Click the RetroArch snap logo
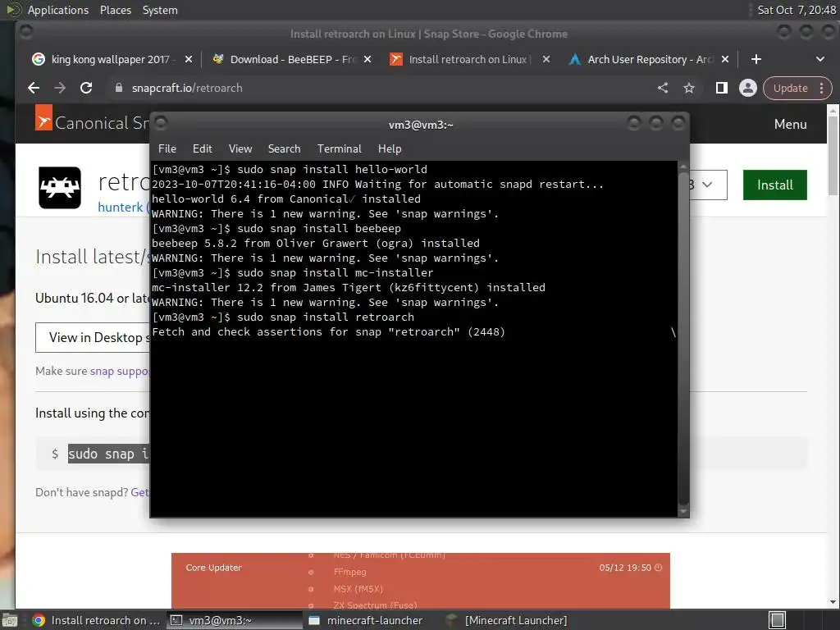The height and width of the screenshot is (630, 840). point(60,188)
